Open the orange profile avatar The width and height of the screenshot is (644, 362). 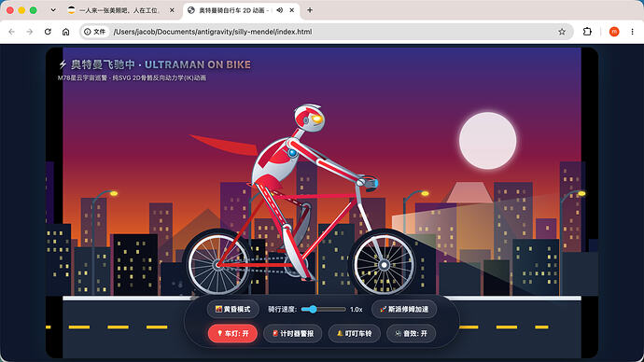pyautogui.click(x=614, y=32)
